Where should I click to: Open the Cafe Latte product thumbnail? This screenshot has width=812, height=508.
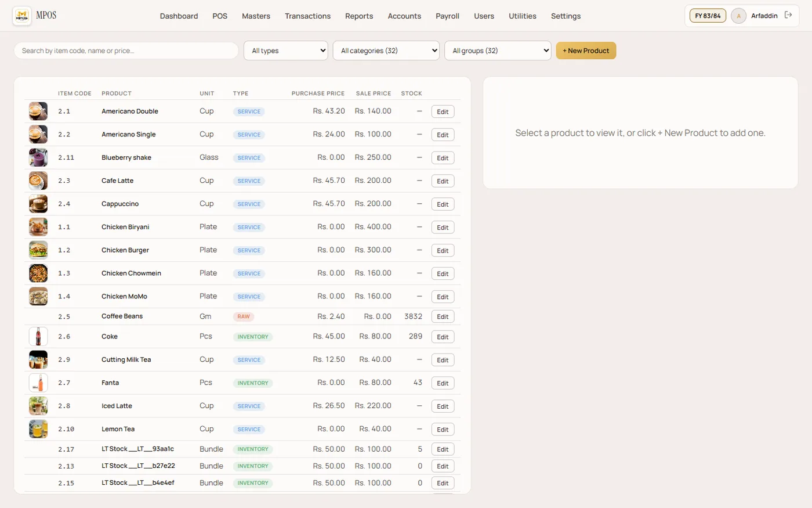point(38,181)
